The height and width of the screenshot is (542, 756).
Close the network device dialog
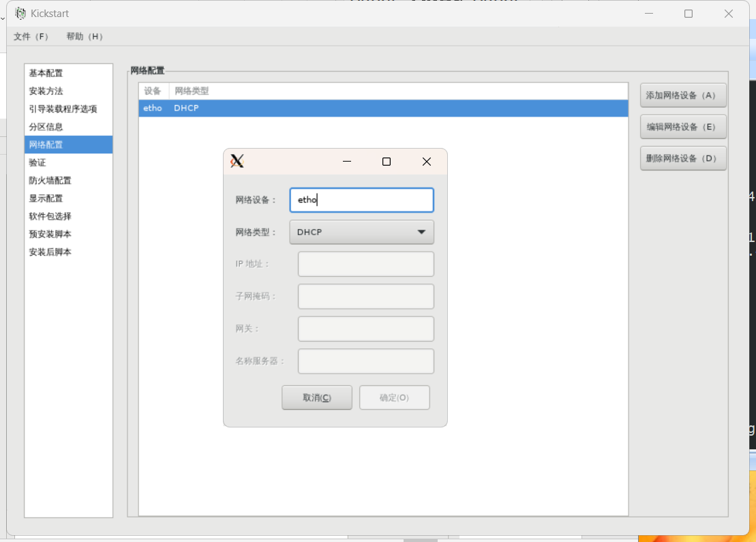(426, 162)
